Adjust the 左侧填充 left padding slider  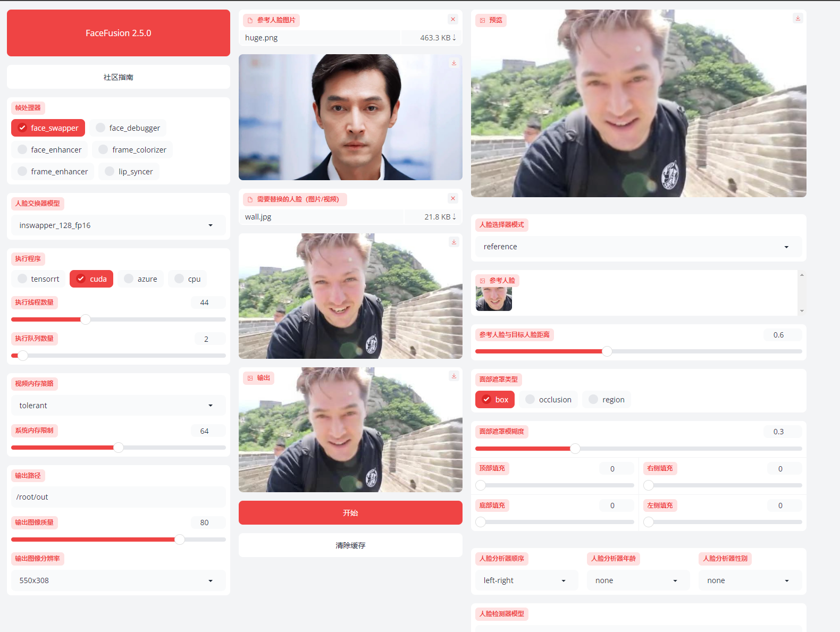point(723,522)
